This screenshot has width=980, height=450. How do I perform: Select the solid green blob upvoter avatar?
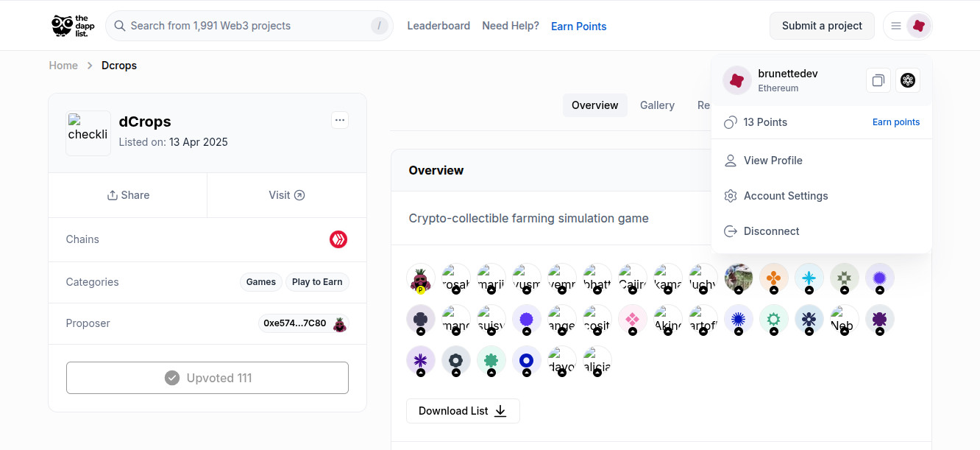[491, 360]
